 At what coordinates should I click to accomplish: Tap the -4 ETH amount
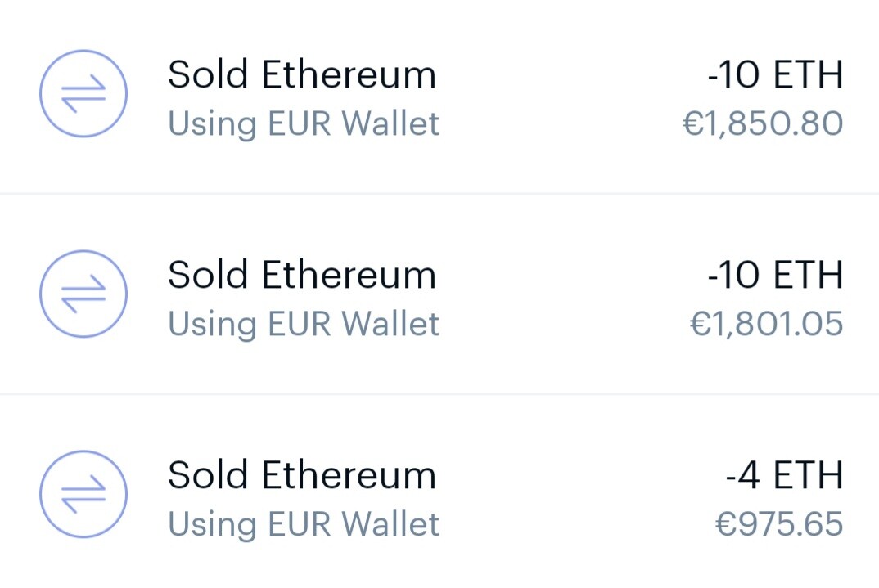pyautogui.click(x=784, y=475)
